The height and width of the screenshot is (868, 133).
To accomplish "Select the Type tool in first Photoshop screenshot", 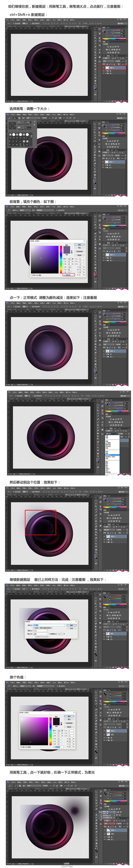I will pyautogui.click(x=95, y=72).
